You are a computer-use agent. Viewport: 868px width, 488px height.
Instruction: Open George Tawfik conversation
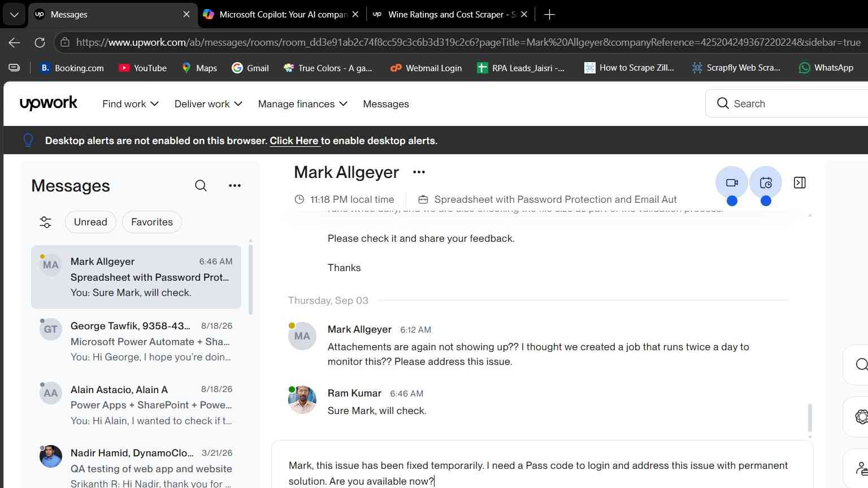(136, 341)
